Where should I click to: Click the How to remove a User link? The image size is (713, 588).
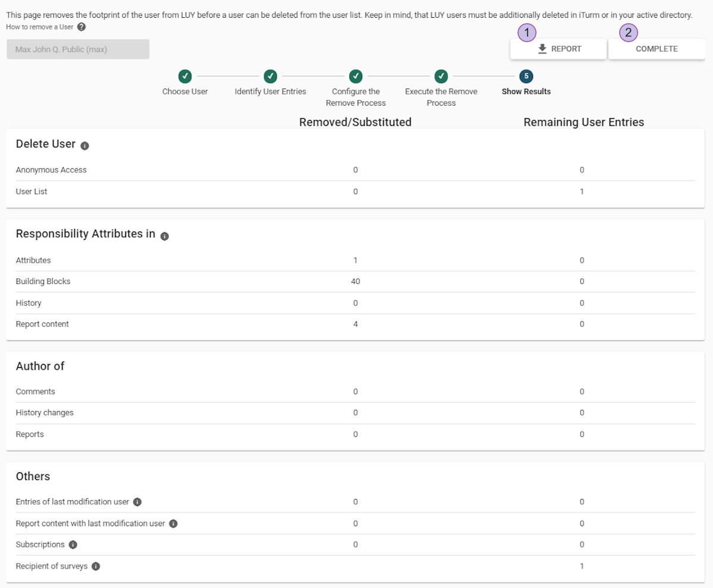tap(40, 27)
